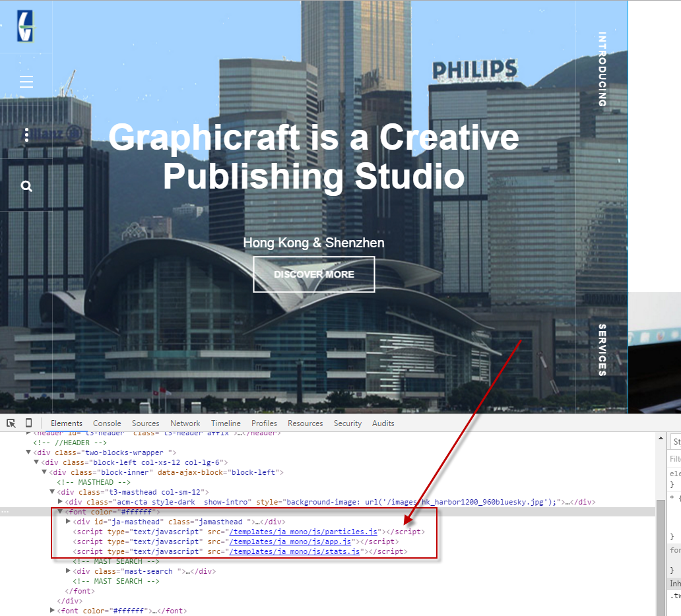Switch to the Elements tab

(67, 423)
